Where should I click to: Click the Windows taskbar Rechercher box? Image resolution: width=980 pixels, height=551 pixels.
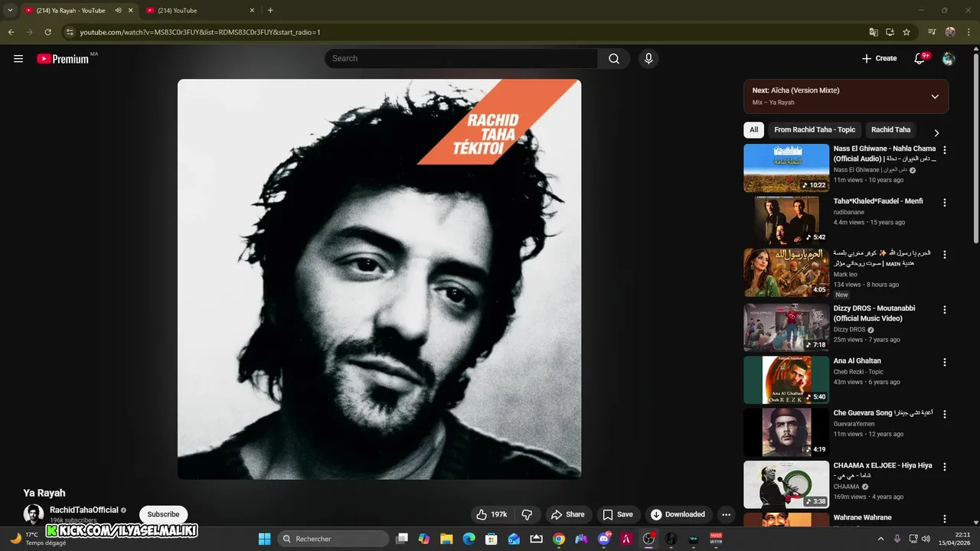tap(333, 539)
